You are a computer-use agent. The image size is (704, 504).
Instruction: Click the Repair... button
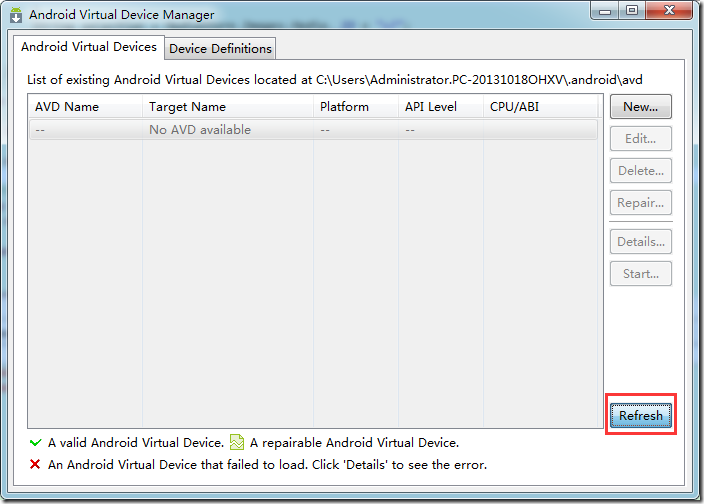coord(640,203)
